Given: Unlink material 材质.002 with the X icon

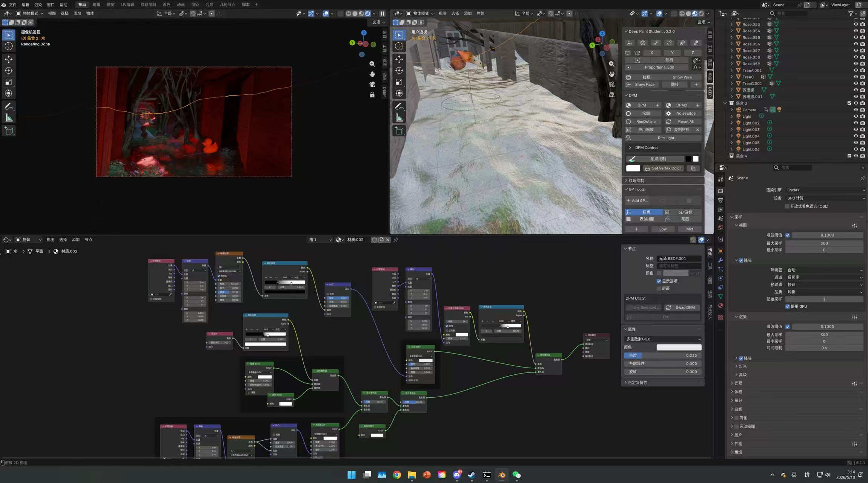Looking at the screenshot, I should tap(388, 240).
